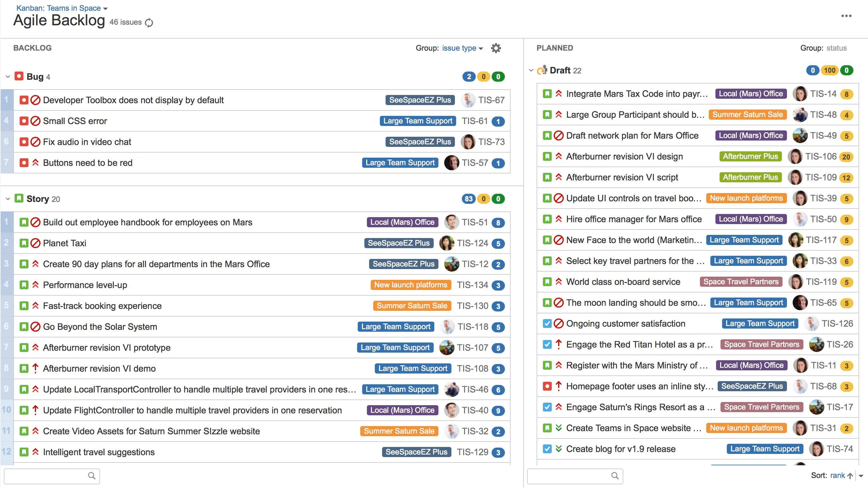Click the rank sort link

[x=837, y=475]
